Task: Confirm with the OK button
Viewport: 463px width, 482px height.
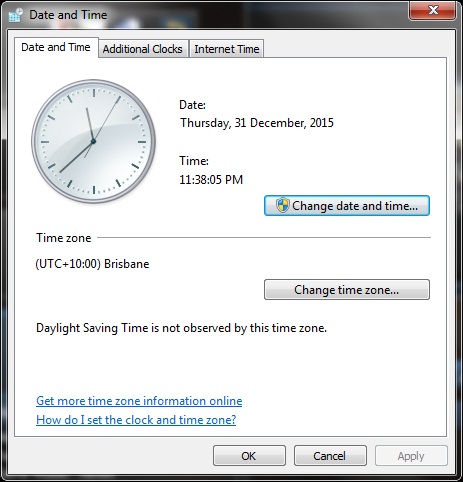Action: [x=249, y=456]
